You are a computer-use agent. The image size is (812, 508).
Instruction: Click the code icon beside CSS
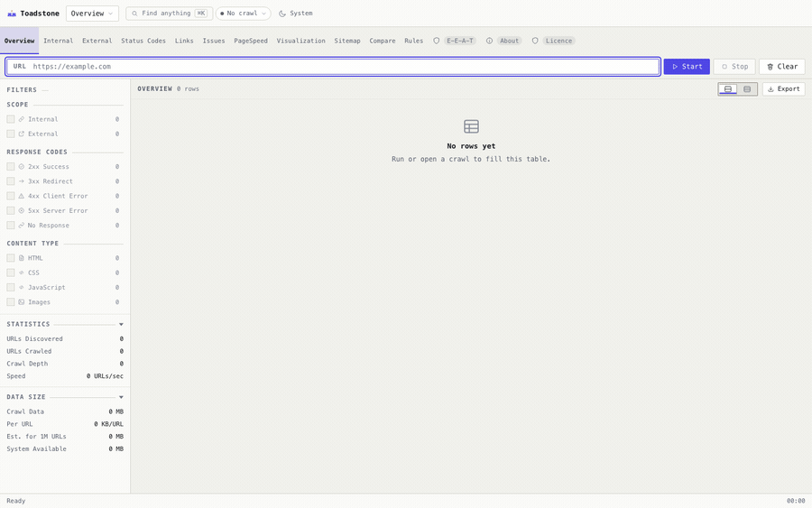tap(22, 272)
